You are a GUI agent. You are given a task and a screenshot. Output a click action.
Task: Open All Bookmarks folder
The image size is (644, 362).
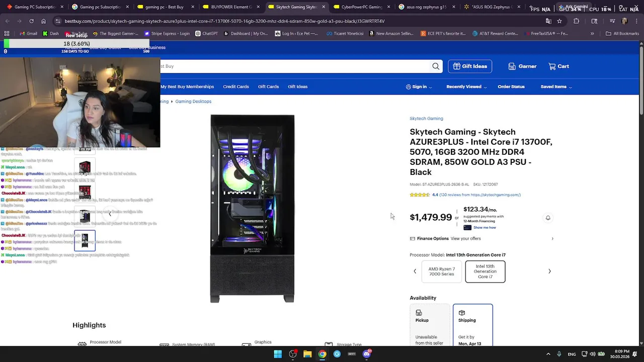point(622,34)
